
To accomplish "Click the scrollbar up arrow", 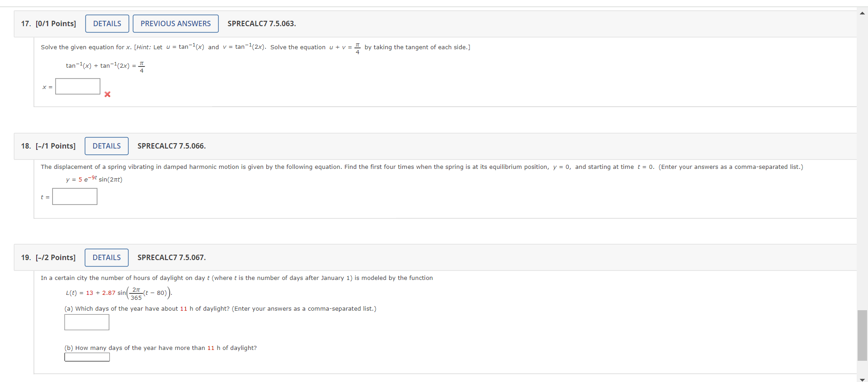I will (863, 13).
